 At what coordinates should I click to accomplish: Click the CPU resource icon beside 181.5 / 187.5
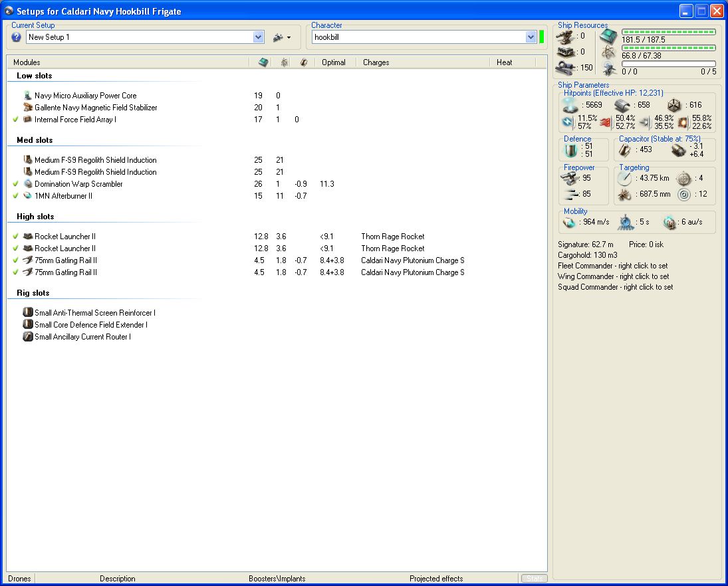point(608,36)
